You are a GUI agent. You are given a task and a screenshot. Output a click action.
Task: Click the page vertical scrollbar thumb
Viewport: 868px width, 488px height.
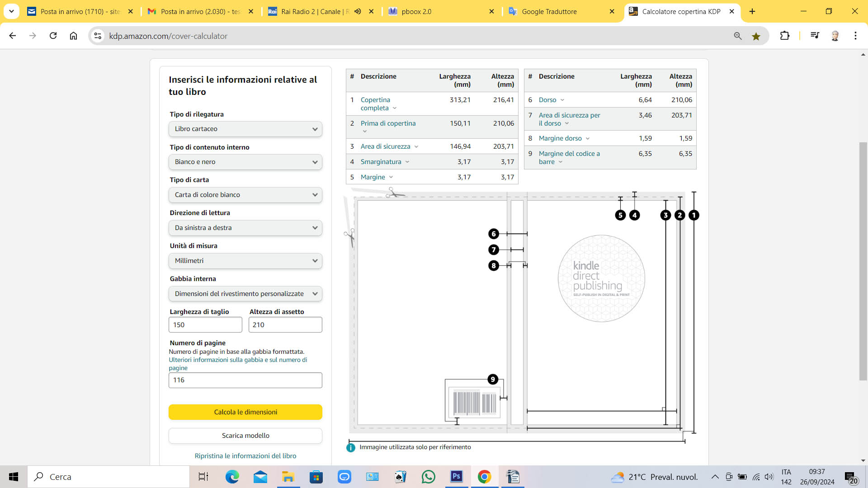tap(863, 261)
